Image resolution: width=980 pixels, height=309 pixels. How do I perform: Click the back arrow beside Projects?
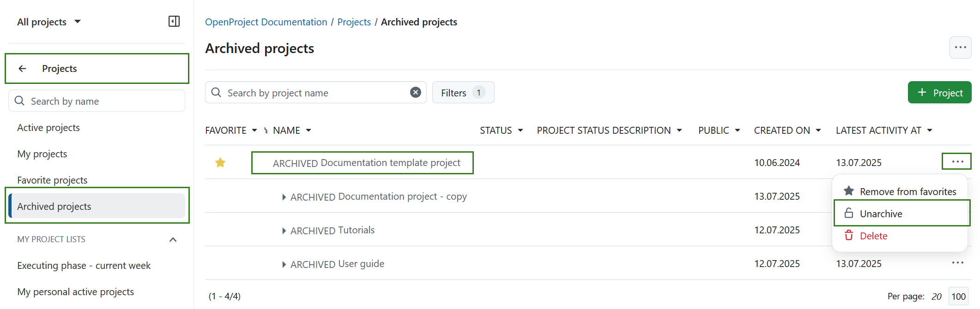tap(22, 68)
